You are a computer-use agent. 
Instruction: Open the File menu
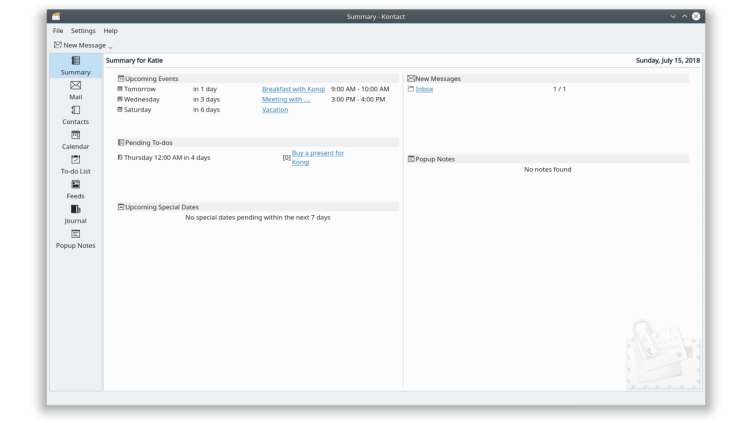click(x=58, y=31)
